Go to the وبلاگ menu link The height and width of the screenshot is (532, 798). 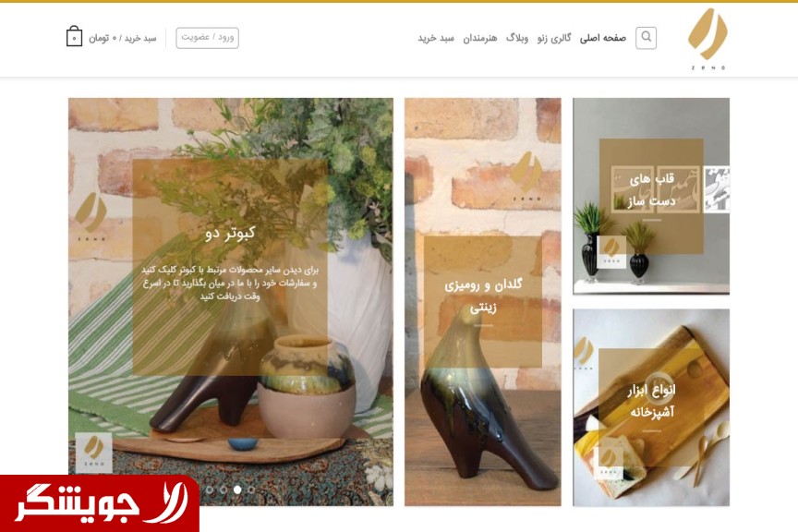[517, 38]
